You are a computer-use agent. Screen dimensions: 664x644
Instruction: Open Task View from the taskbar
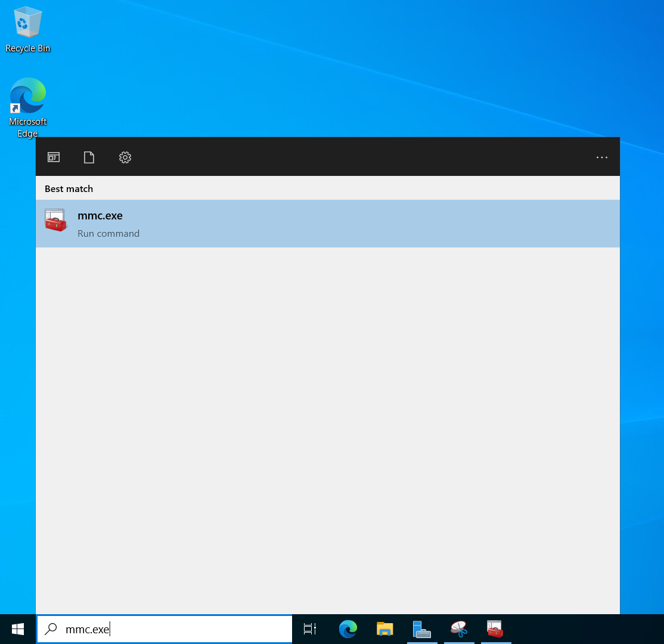point(309,629)
